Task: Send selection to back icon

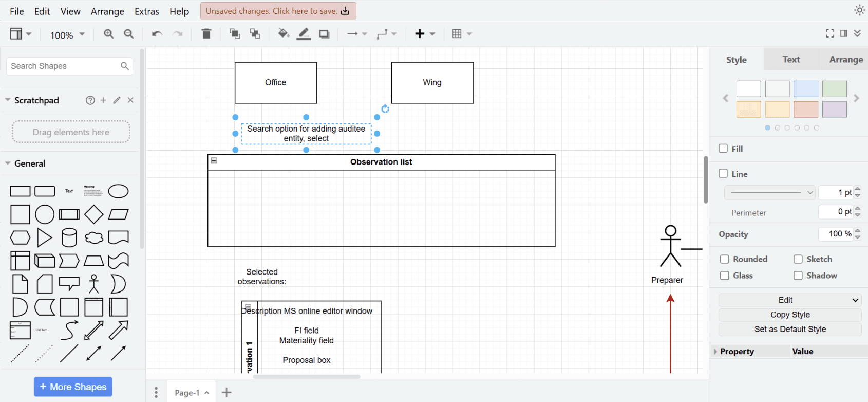Action: point(255,34)
